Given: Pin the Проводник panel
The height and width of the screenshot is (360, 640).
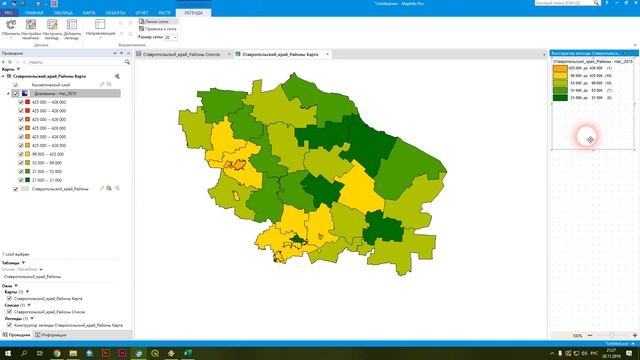Looking at the screenshot, I should pyautogui.click(x=121, y=53).
